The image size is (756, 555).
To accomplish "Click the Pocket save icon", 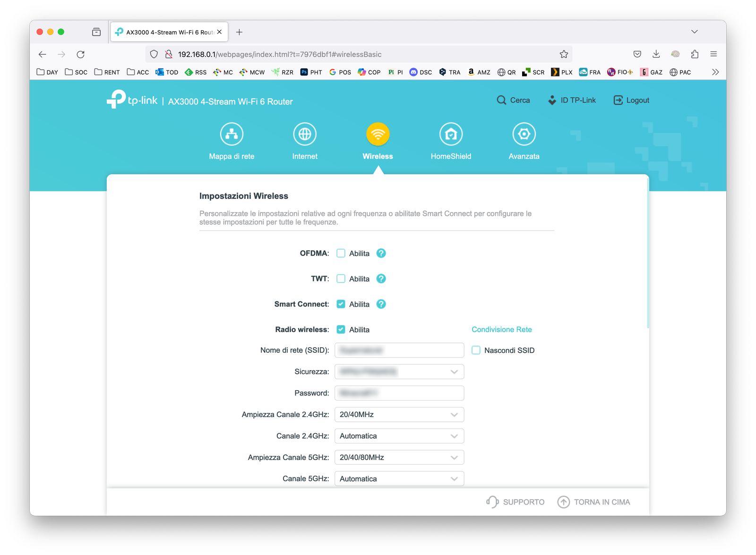I will click(637, 54).
